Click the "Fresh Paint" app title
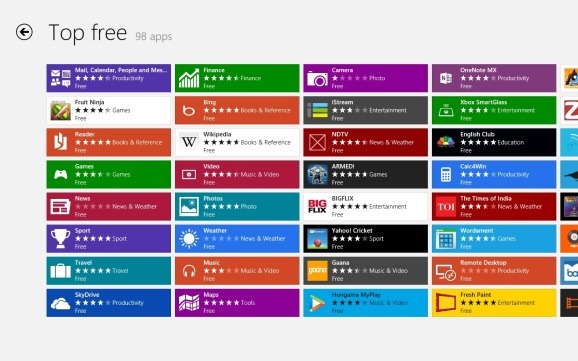The width and height of the screenshot is (578, 361). coord(476,295)
